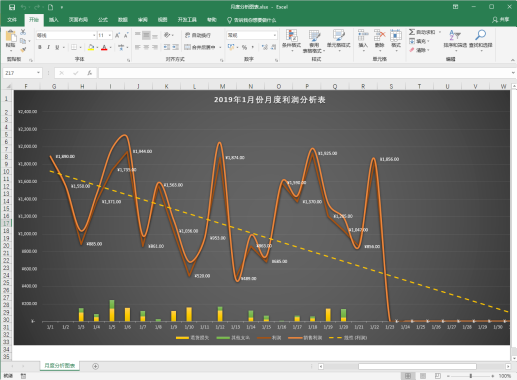Click the Save icon in quick access toolbar
This screenshot has width=517, height=380.
pyautogui.click(x=12, y=7)
